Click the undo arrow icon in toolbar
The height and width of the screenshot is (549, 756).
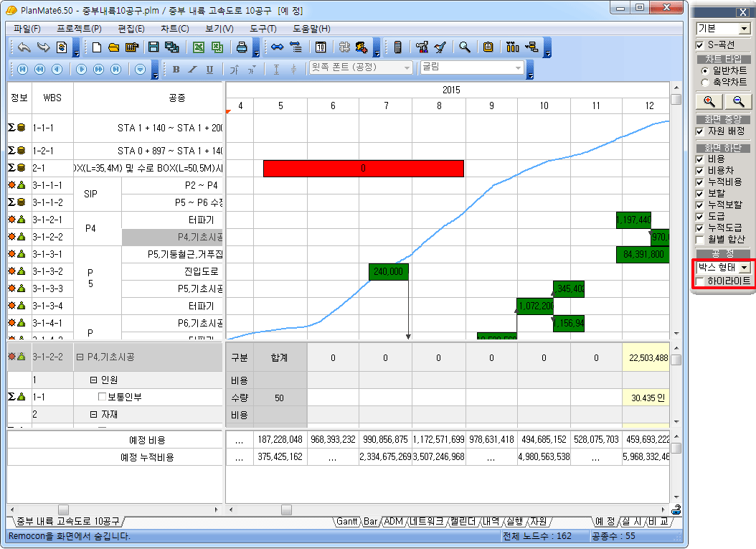(24, 47)
